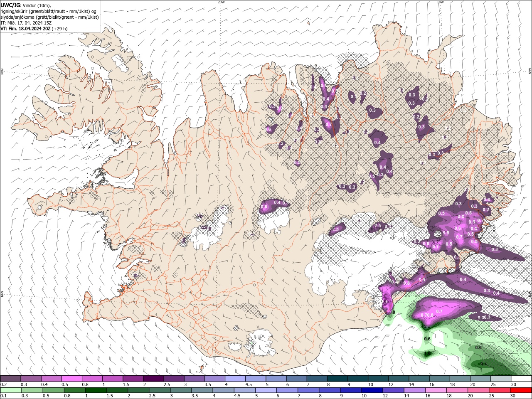532x399 pixels.
Task: Pick the bright red swatch starting at 30
Action: pos(521,390)
